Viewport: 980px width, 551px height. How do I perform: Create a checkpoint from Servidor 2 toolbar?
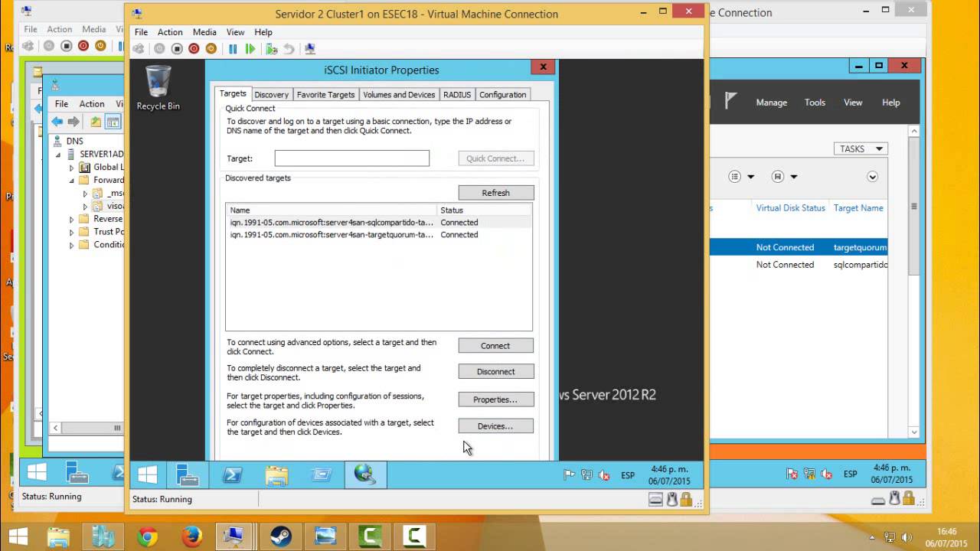coord(272,48)
